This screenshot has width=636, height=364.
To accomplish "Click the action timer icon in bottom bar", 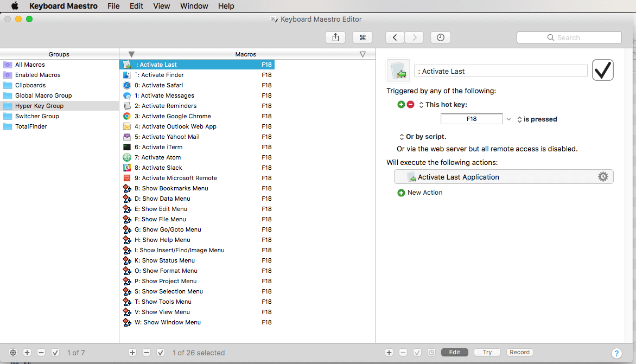I will coord(431,353).
